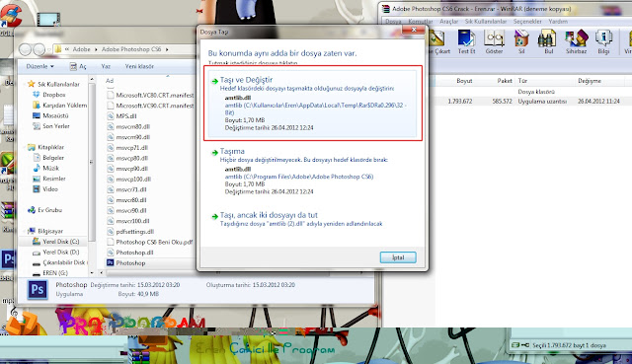Choose the Taşı ve Değiştir option

pos(312,104)
